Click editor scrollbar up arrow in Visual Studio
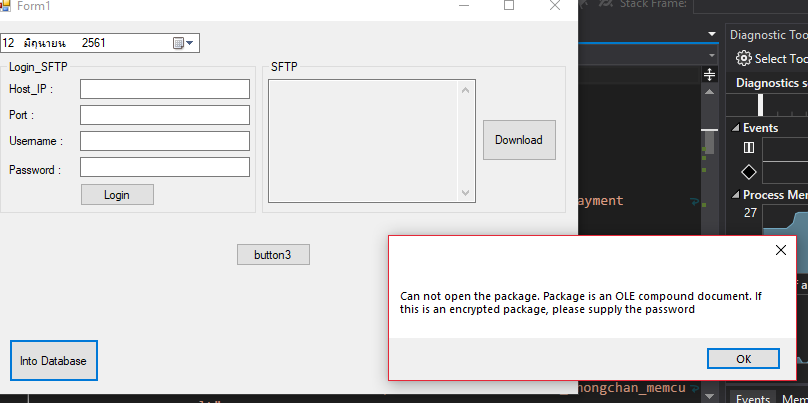The height and width of the screenshot is (403, 808). [710, 92]
